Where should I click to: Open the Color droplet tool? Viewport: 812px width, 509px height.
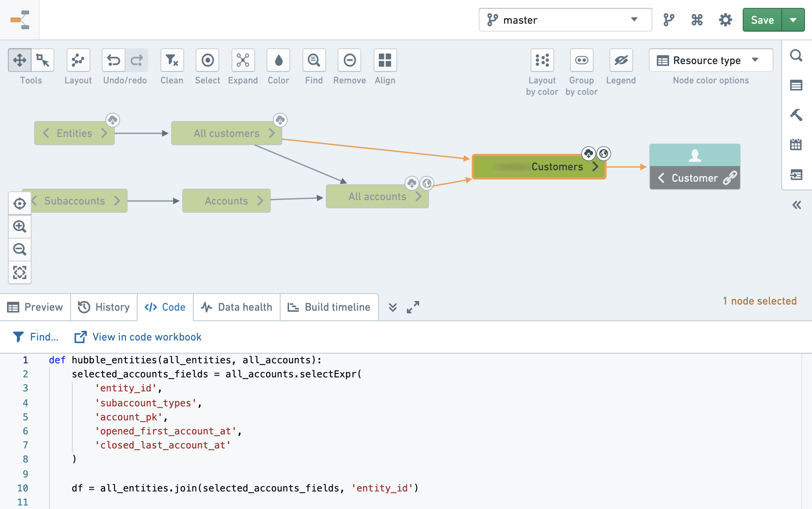[x=278, y=60]
